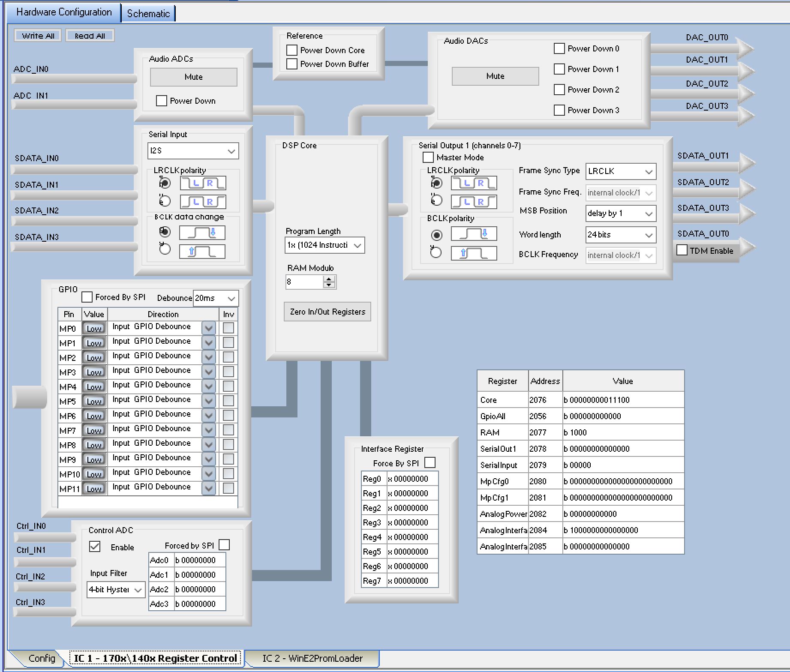
Task: Open the MP9 direction dropdown arrow
Action: [x=209, y=459]
